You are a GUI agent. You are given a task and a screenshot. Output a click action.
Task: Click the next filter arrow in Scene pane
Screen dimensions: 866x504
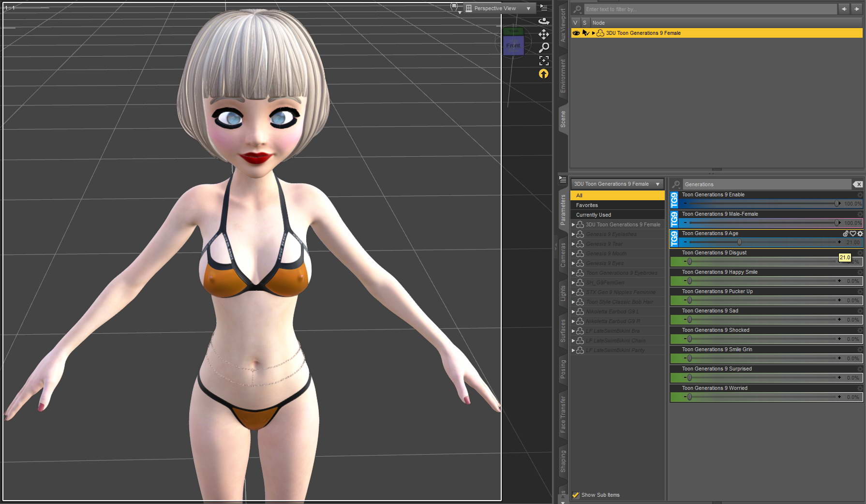pos(856,9)
